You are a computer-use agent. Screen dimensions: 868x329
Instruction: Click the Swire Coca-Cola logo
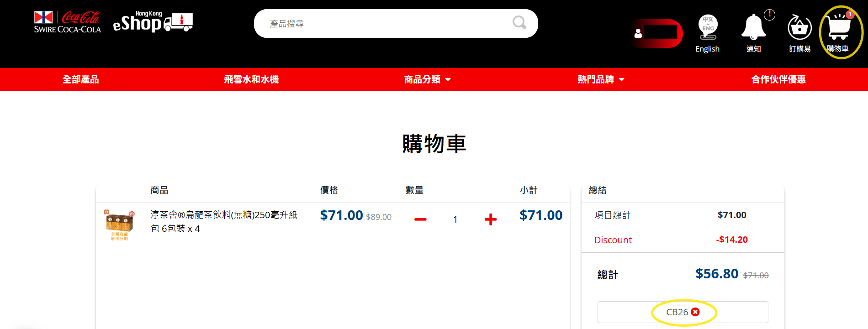[x=67, y=23]
